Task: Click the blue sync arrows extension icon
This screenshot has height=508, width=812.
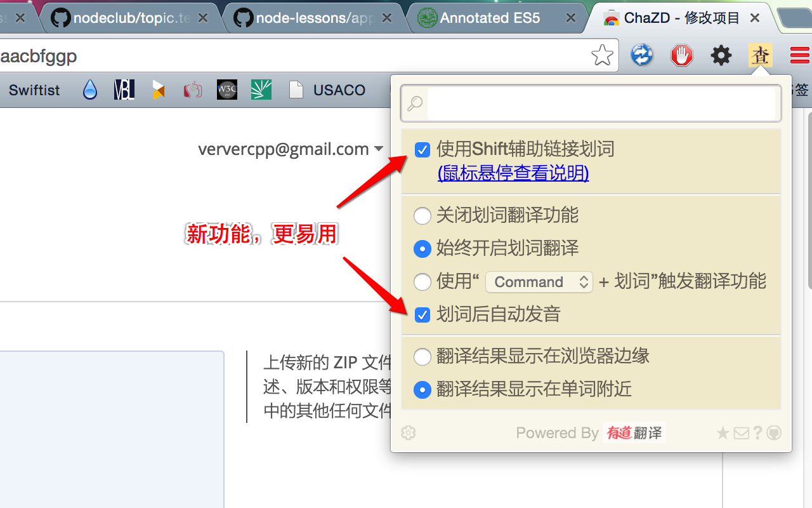Action: pyautogui.click(x=642, y=56)
